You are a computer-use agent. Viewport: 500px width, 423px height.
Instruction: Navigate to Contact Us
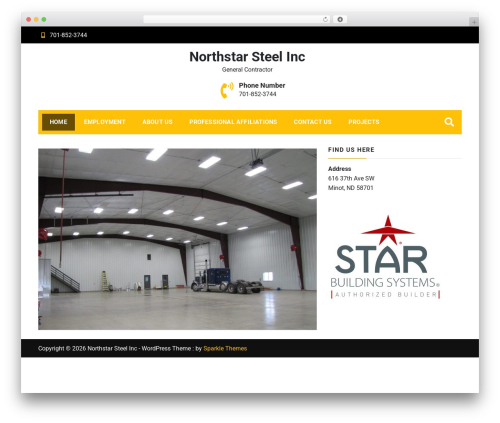point(313,122)
